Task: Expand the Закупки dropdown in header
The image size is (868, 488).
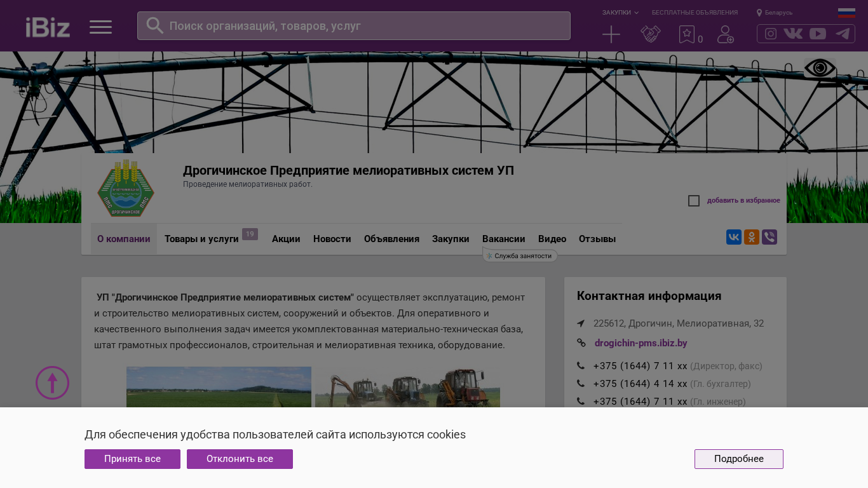Action: coord(620,13)
